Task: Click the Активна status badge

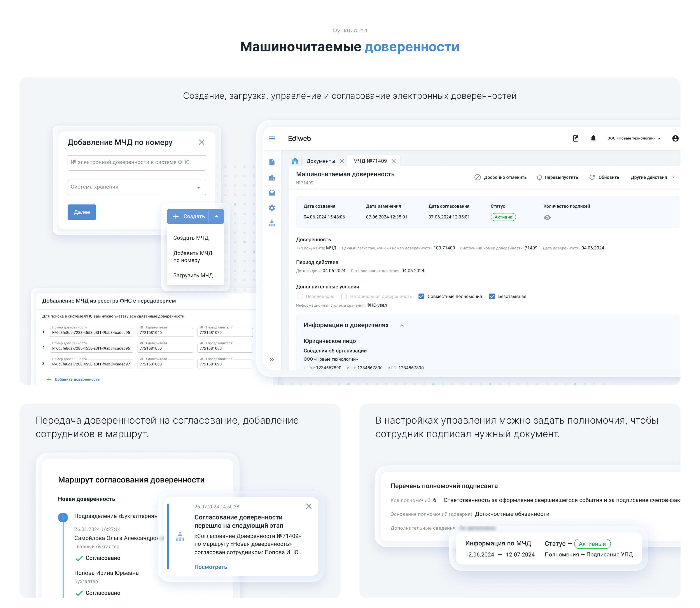Action: pyautogui.click(x=503, y=217)
